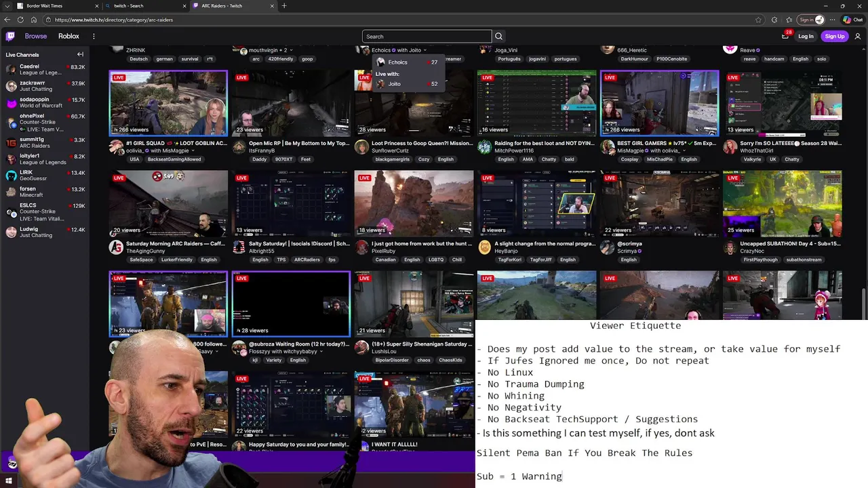Screen dimensions: 868x488
Task: Click HeyBanjo's channel avatar
Action: tap(484, 247)
